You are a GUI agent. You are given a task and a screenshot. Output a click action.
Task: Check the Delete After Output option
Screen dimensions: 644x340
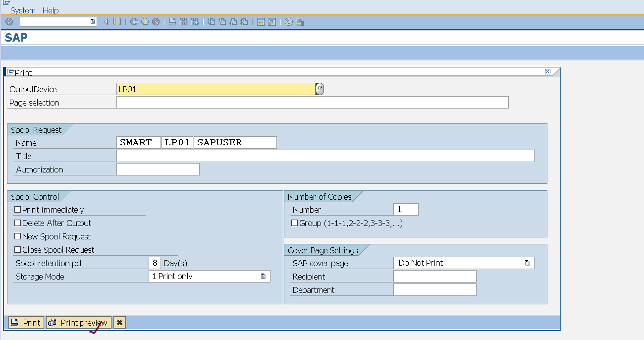tap(18, 223)
